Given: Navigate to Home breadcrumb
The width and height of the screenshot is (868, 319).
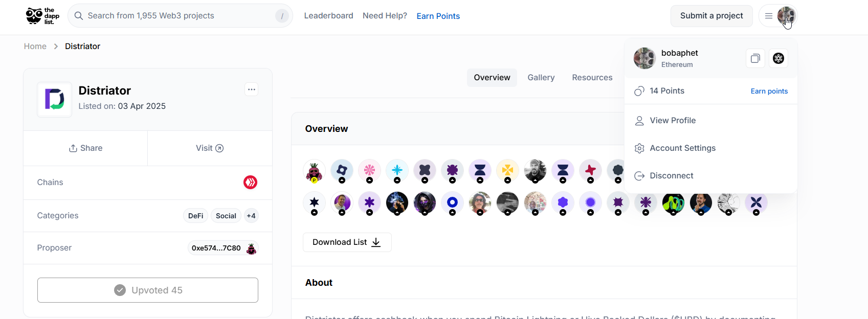Looking at the screenshot, I should coord(35,47).
